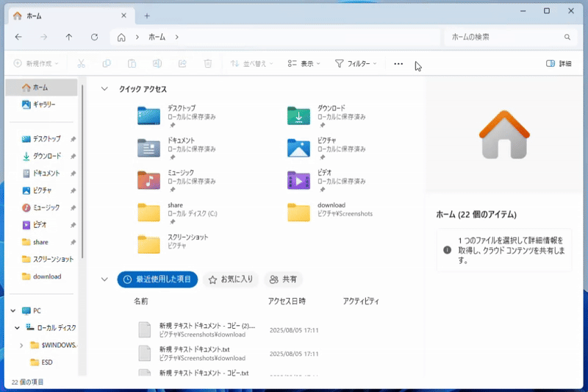Image resolution: width=588 pixels, height=392 pixels.
Task: Collapse the クイック アクセス section
Action: [x=104, y=89]
